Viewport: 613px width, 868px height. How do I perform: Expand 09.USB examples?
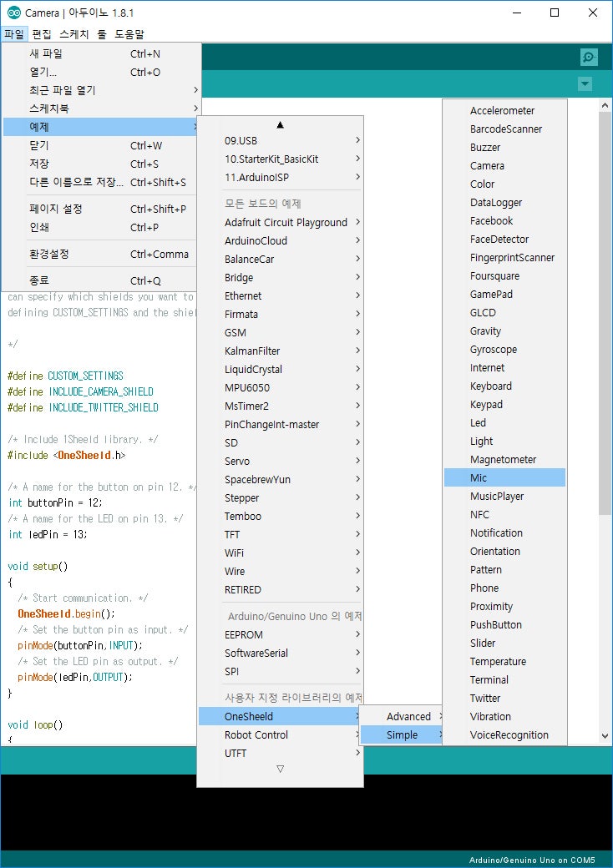(281, 140)
